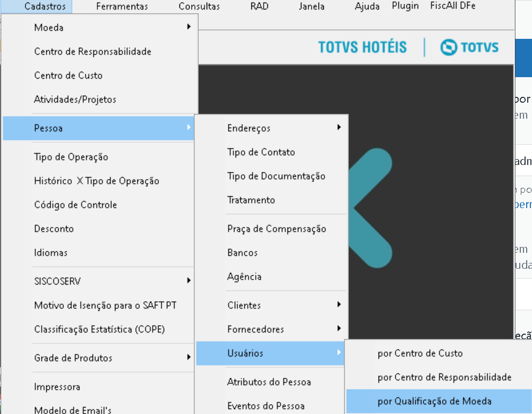
Task: Expand the Endereços submenu arrow
Action: (x=339, y=127)
